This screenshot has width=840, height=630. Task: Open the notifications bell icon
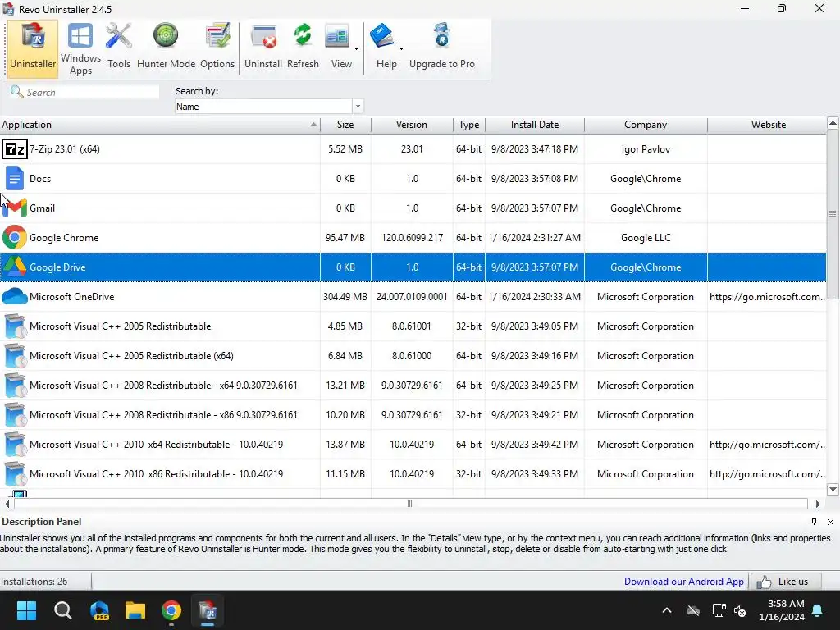click(x=818, y=610)
